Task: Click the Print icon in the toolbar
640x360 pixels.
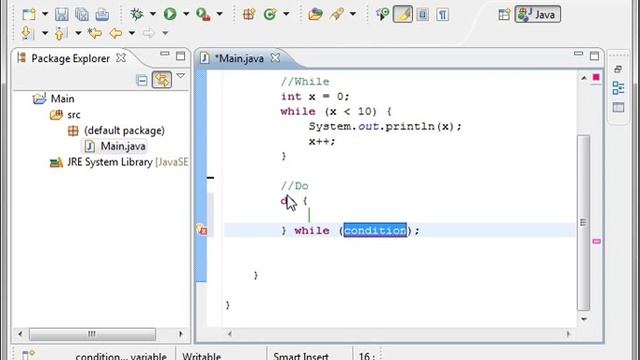Action: 102,14
